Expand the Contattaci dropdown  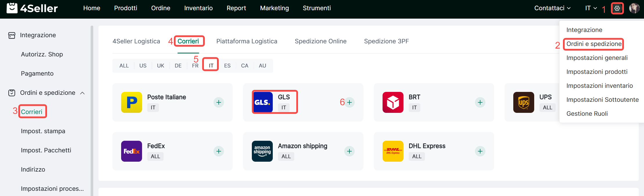[552, 8]
